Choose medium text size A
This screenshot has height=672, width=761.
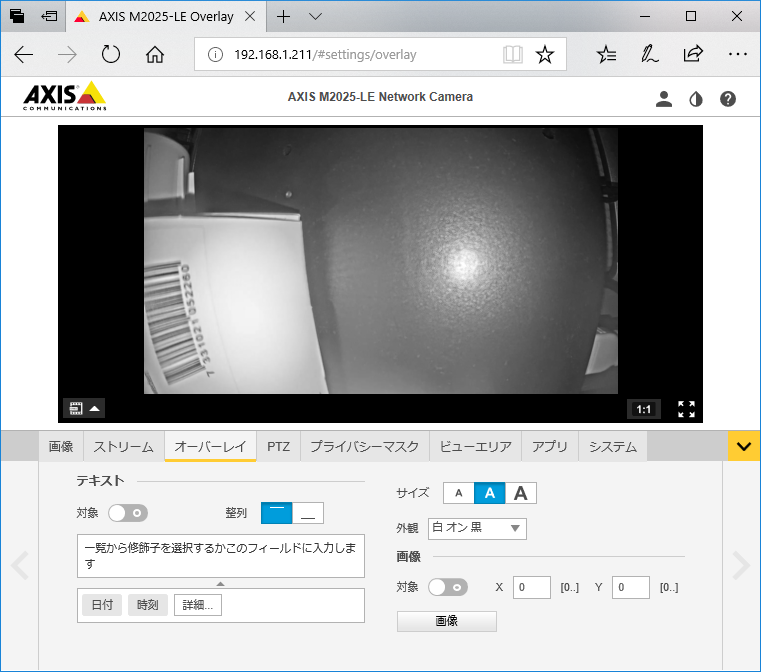[490, 493]
